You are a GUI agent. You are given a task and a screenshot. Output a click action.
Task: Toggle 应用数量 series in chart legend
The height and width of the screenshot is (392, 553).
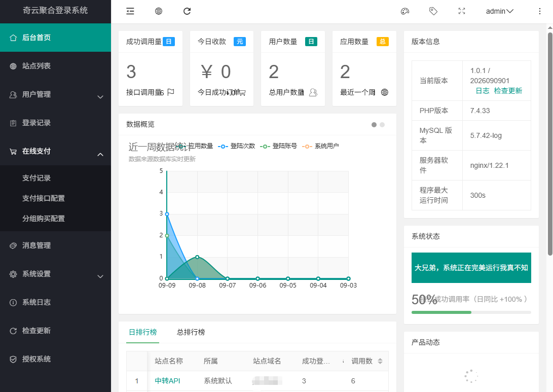[x=195, y=146]
